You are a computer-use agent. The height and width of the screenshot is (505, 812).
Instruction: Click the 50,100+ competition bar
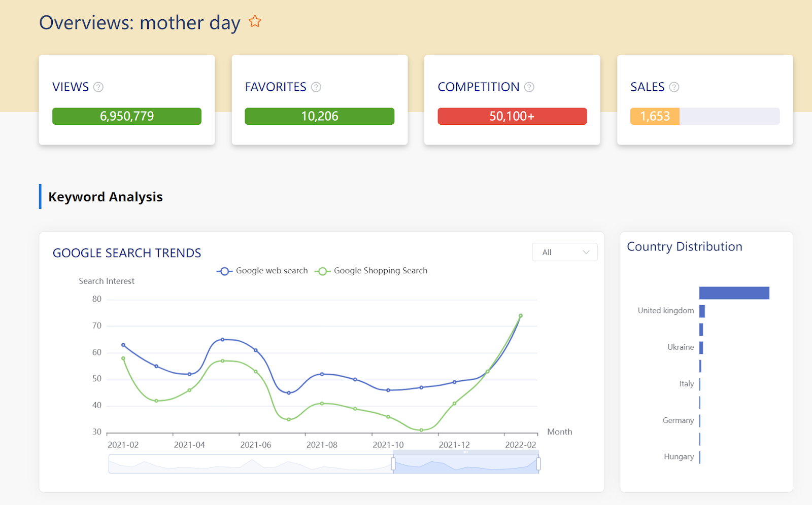[x=512, y=116]
